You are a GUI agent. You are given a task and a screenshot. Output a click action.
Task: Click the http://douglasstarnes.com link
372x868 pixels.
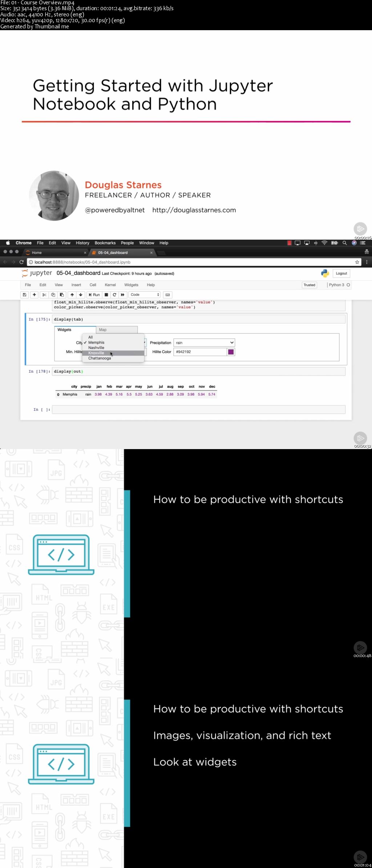click(x=194, y=210)
